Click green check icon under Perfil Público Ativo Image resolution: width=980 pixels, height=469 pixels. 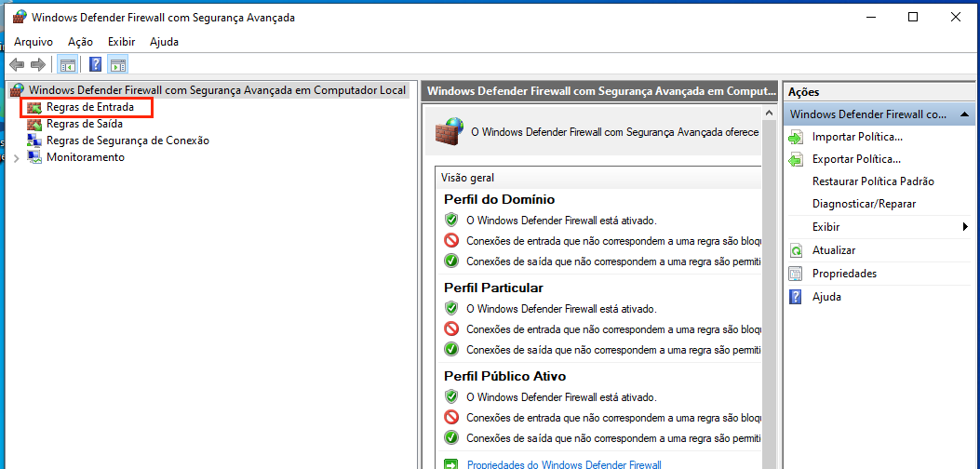click(x=451, y=437)
